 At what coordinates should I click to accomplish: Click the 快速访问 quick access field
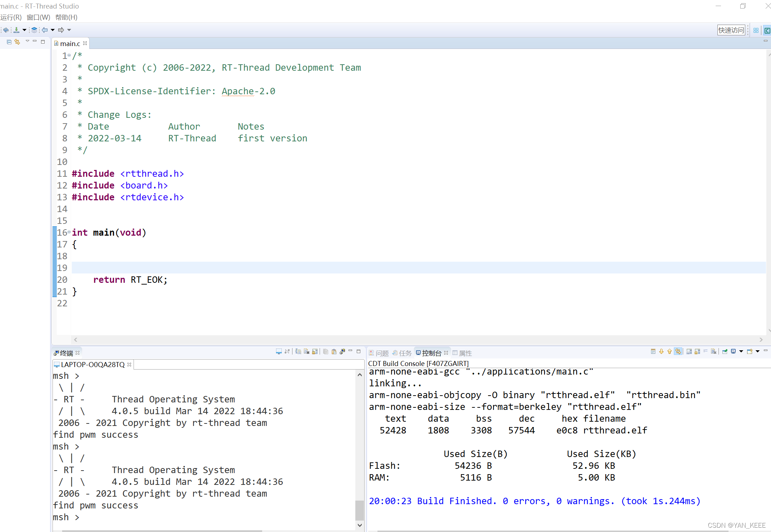point(731,30)
